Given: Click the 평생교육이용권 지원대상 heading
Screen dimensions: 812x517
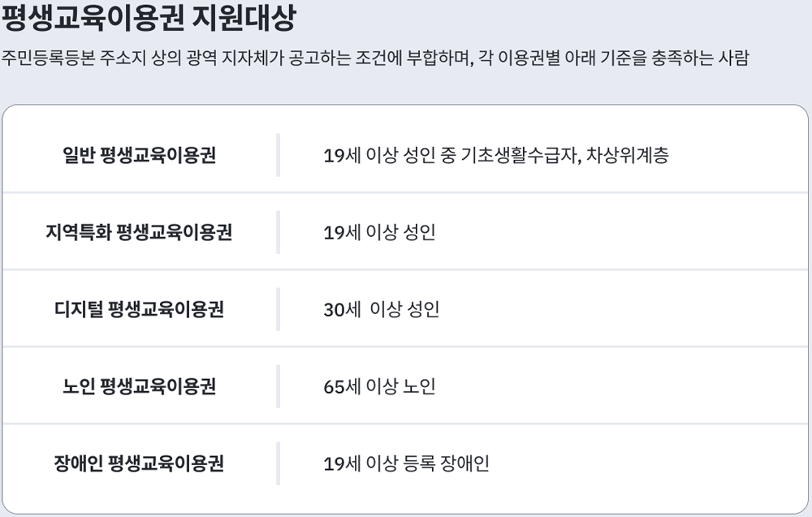Looking at the screenshot, I should coord(149,18).
